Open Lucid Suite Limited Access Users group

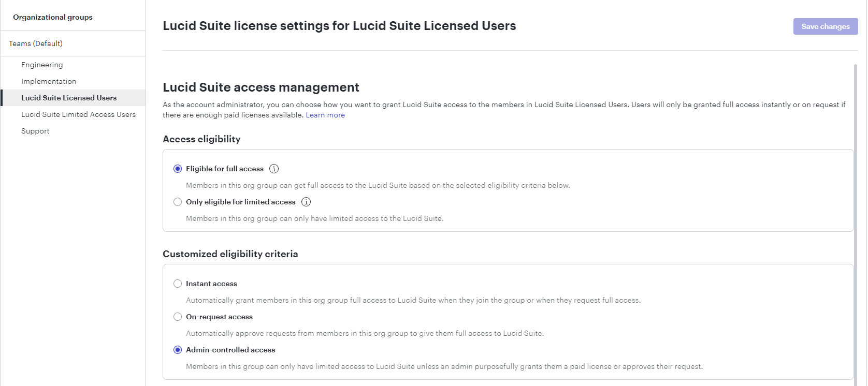pos(78,114)
